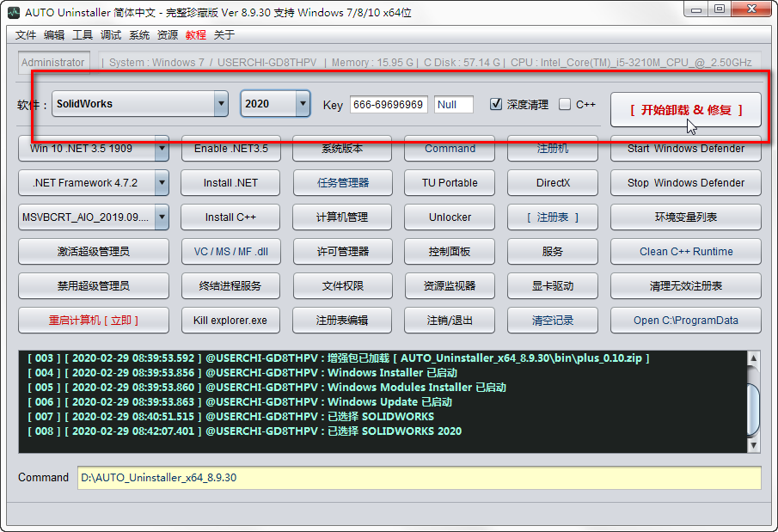This screenshot has height=532, width=778.
Task: Open the 调试 menu
Action: [x=111, y=34]
